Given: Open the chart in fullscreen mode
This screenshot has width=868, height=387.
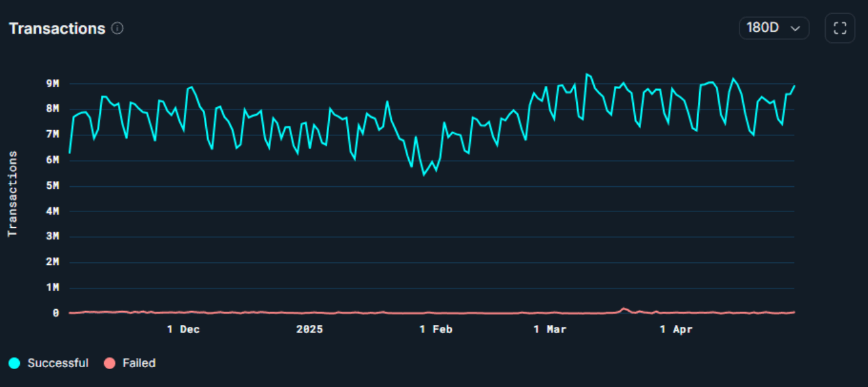Looking at the screenshot, I should pos(840,28).
